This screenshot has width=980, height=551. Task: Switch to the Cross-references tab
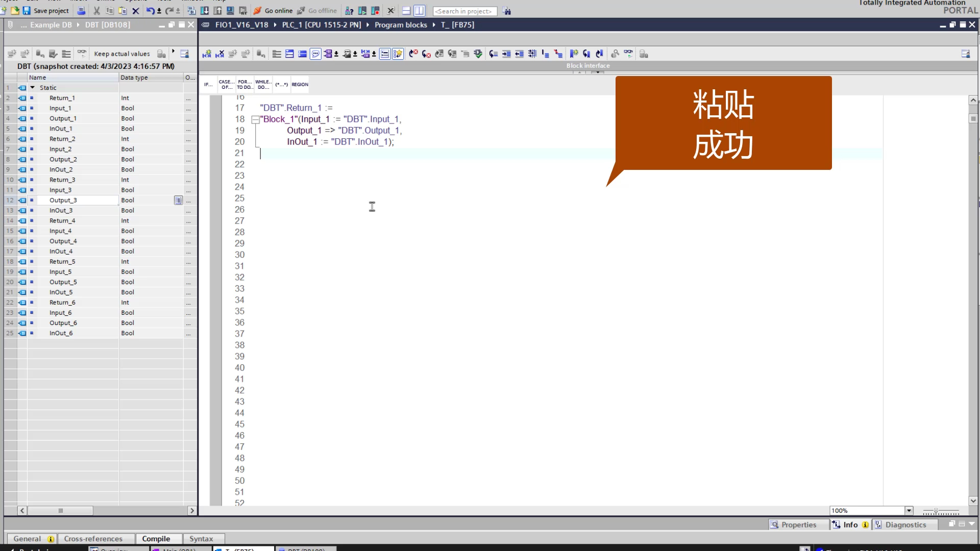point(93,539)
